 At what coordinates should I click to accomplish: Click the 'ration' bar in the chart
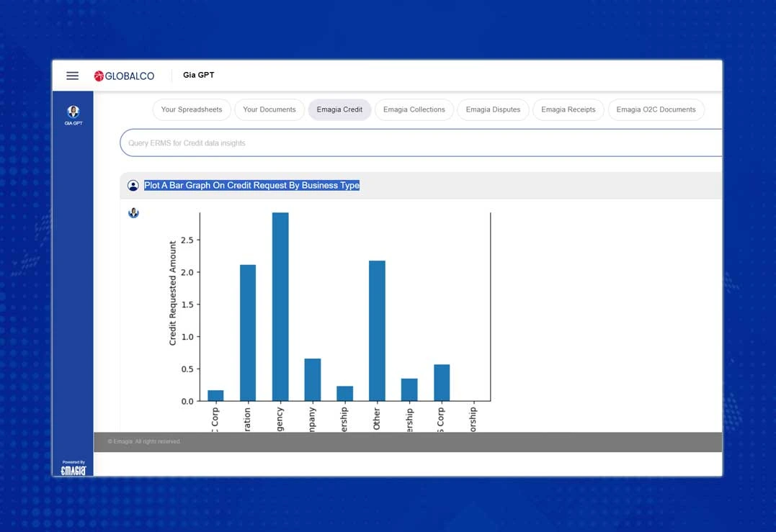(248, 333)
